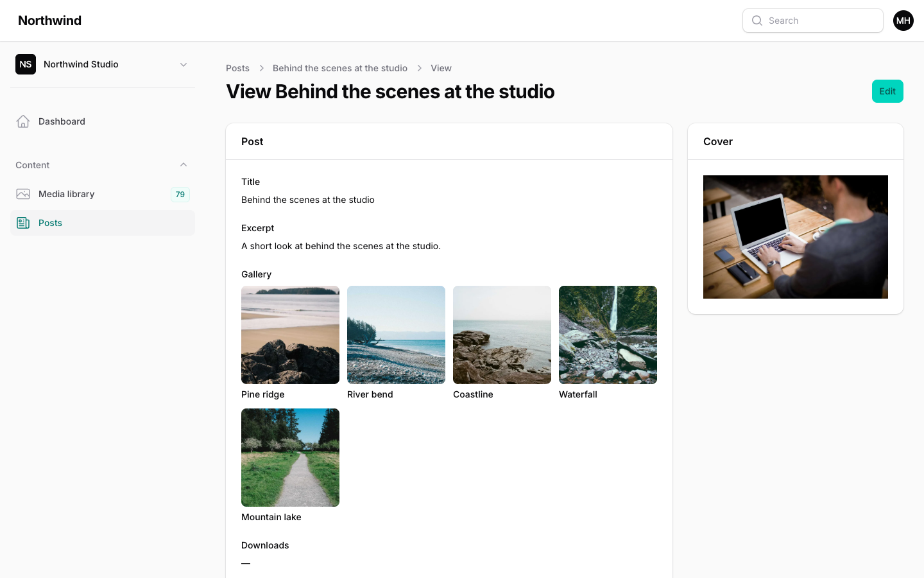This screenshot has height=578, width=924.
Task: Click the excerpt text 'A short look at behind…'
Action: click(x=341, y=246)
